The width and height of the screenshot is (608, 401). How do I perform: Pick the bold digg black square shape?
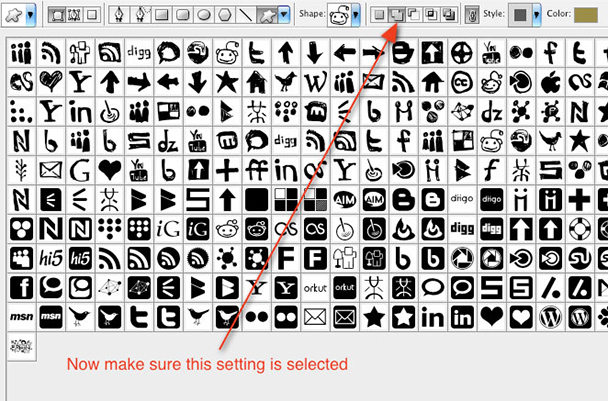(492, 229)
